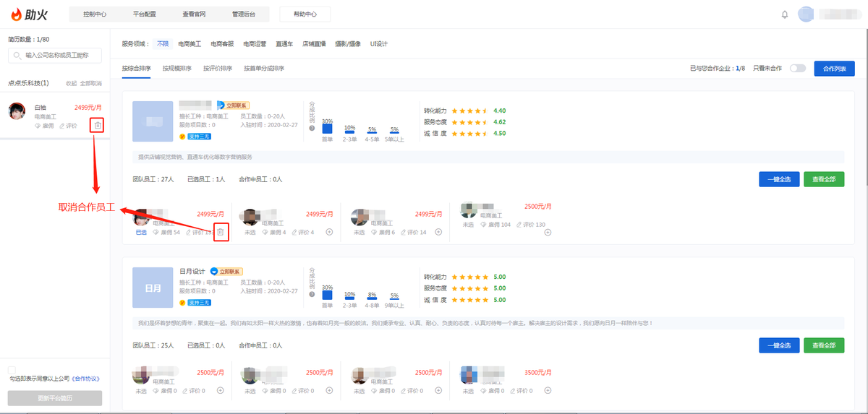Viewport: 868px width, 414px height.
Task: Click 更新平台简历 button
Action: pyautogui.click(x=55, y=398)
